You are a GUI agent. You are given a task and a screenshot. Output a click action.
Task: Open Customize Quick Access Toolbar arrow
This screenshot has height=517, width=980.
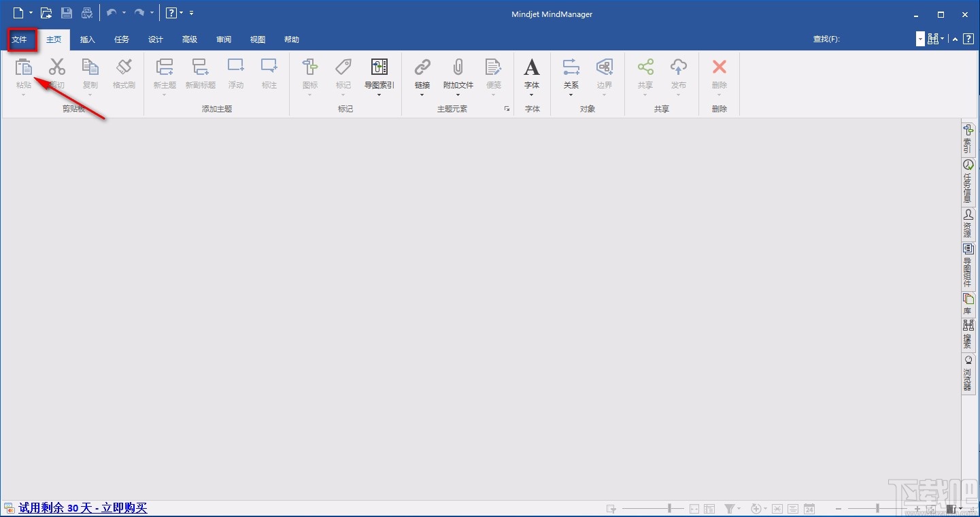pyautogui.click(x=192, y=13)
